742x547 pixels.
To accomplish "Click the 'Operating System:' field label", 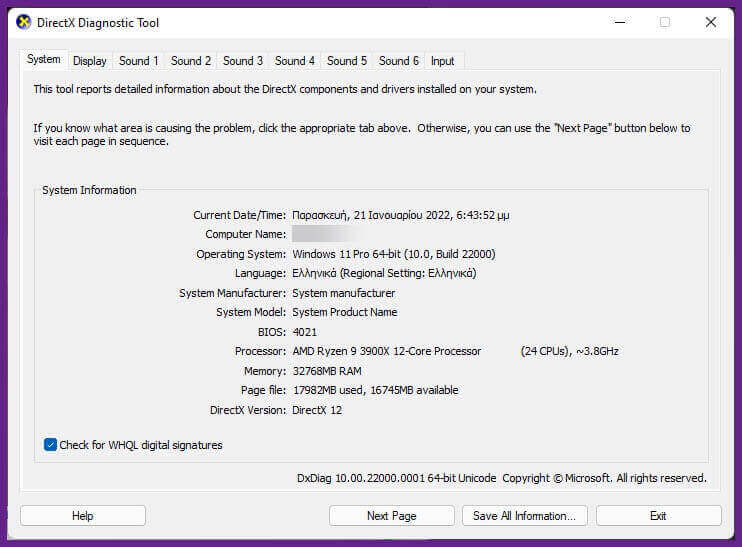I will [x=241, y=254].
